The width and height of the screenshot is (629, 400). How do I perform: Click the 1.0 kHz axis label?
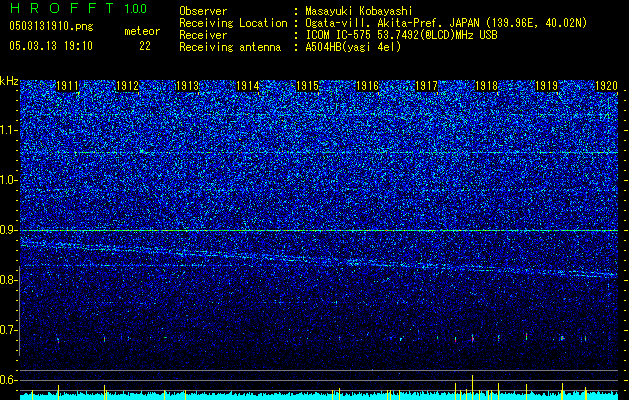9,180
